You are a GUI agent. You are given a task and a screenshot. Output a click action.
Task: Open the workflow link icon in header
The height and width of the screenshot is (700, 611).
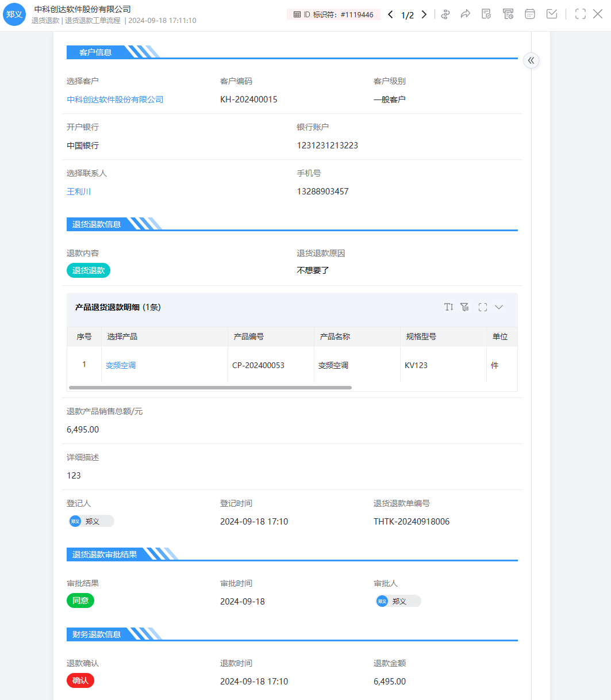point(445,14)
